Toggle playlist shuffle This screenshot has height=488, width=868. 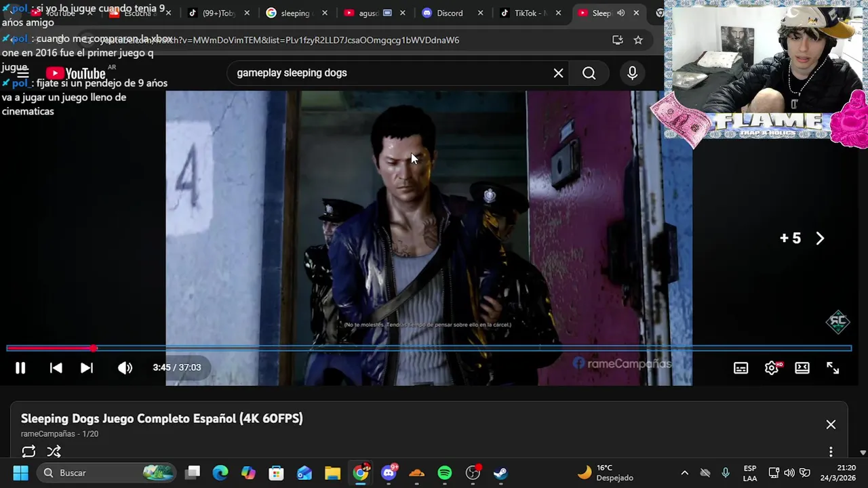point(54,451)
